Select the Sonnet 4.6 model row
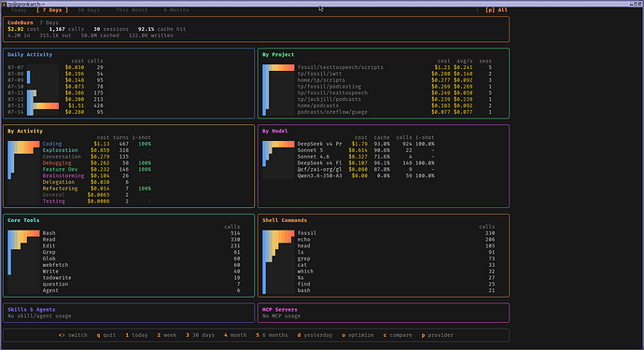Viewport: 644px width, 350px height. pyautogui.click(x=348, y=157)
